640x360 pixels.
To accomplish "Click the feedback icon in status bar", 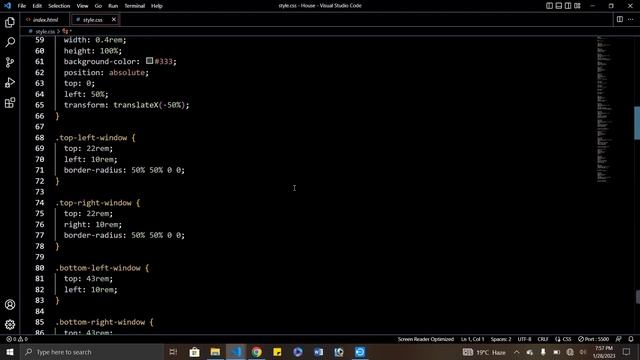I will click(619, 339).
